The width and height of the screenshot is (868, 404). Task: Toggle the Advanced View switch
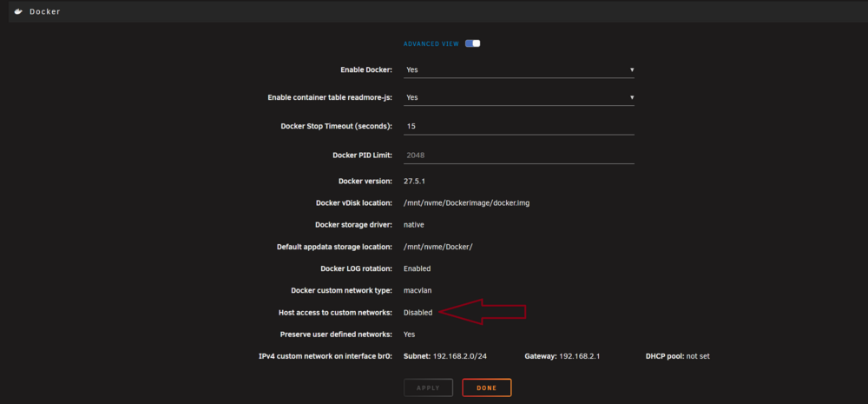[x=472, y=43]
